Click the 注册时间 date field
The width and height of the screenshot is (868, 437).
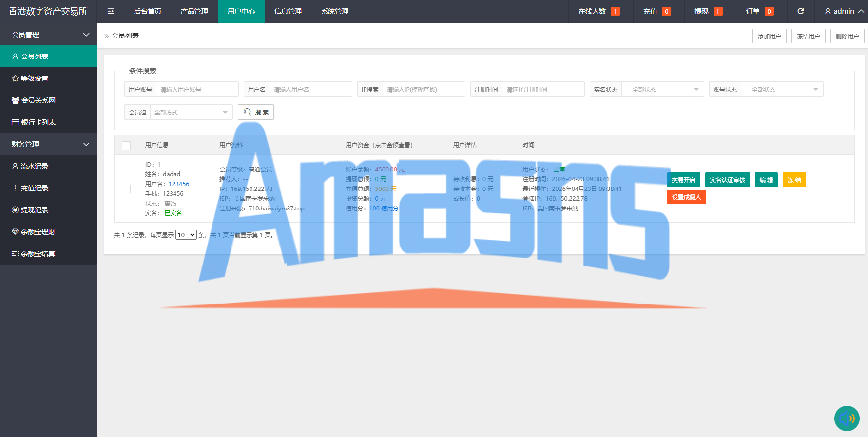pos(543,89)
